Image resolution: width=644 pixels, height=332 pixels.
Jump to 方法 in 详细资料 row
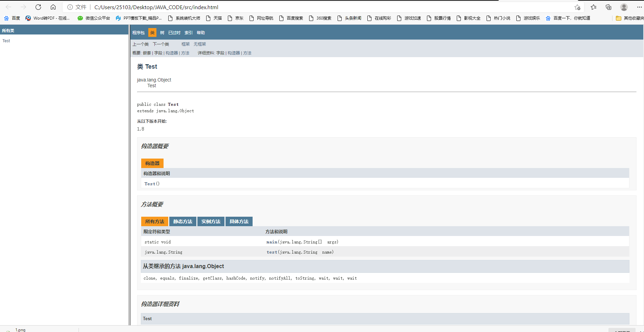click(x=247, y=53)
